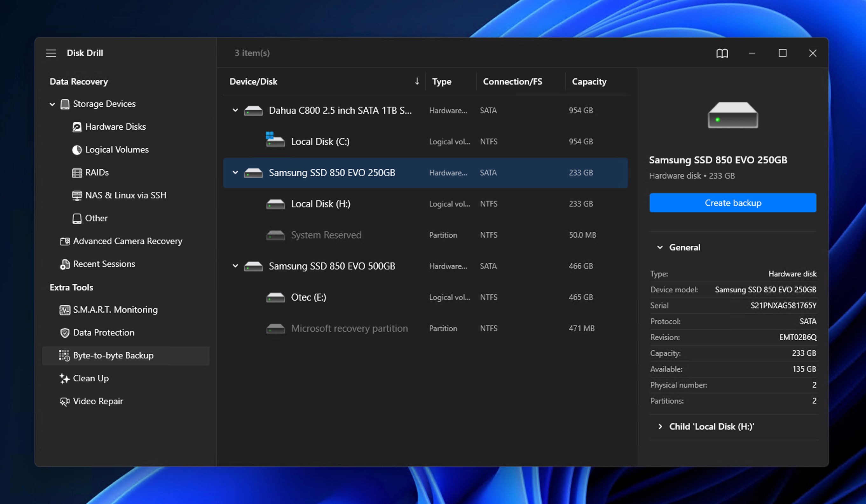866x504 pixels.
Task: Select the Local Disk (H:) row
Action: click(x=425, y=204)
